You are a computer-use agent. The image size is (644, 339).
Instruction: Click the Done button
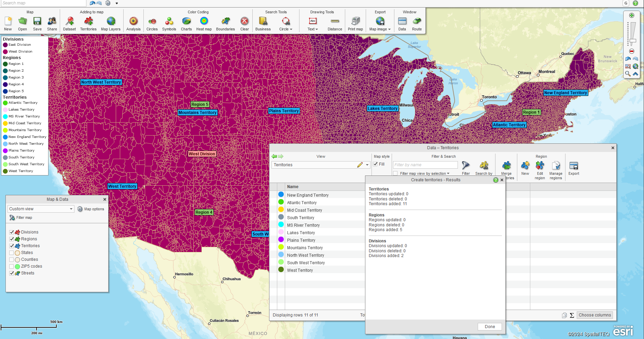click(x=490, y=327)
